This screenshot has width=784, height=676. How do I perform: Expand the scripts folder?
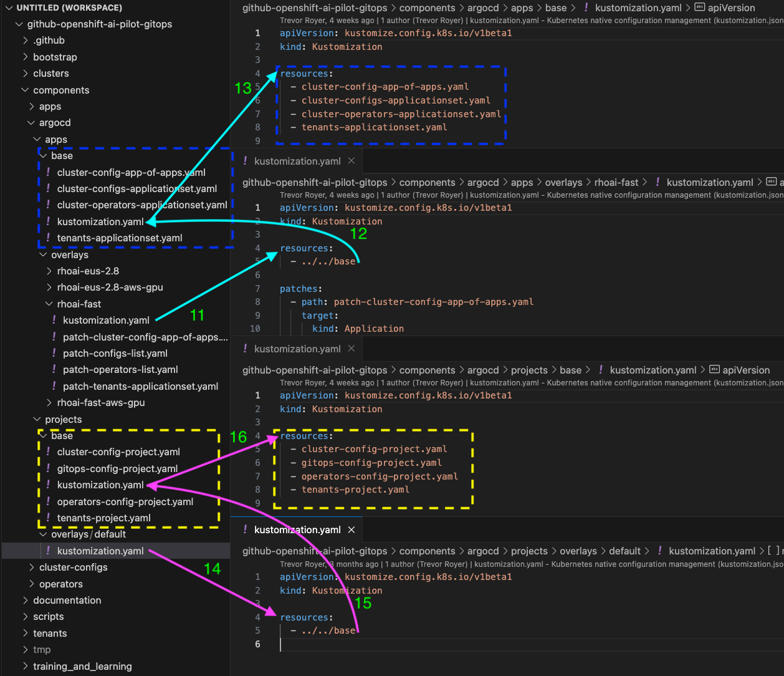click(x=25, y=616)
